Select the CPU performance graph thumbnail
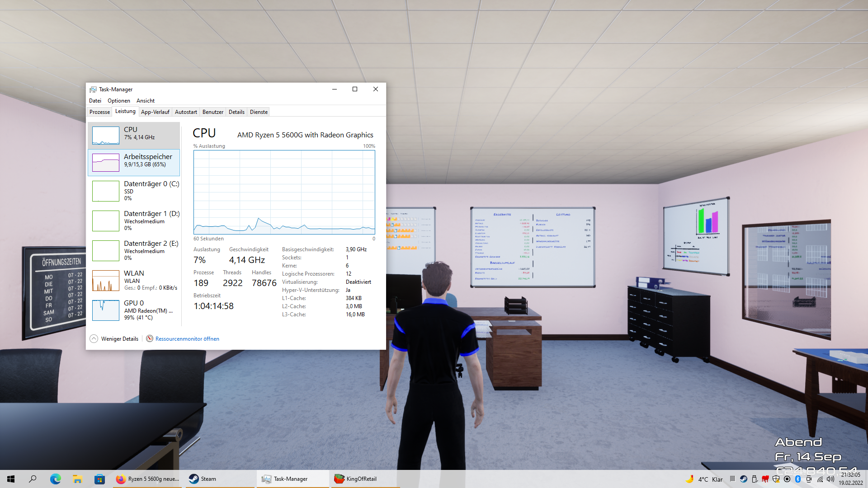Image resolution: width=868 pixels, height=488 pixels. [x=105, y=135]
